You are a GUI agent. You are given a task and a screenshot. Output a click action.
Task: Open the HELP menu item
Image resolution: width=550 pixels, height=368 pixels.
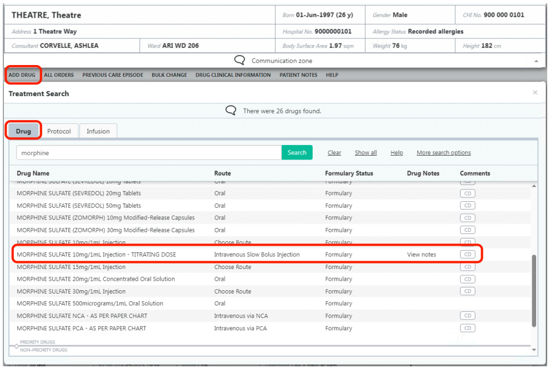click(x=332, y=75)
